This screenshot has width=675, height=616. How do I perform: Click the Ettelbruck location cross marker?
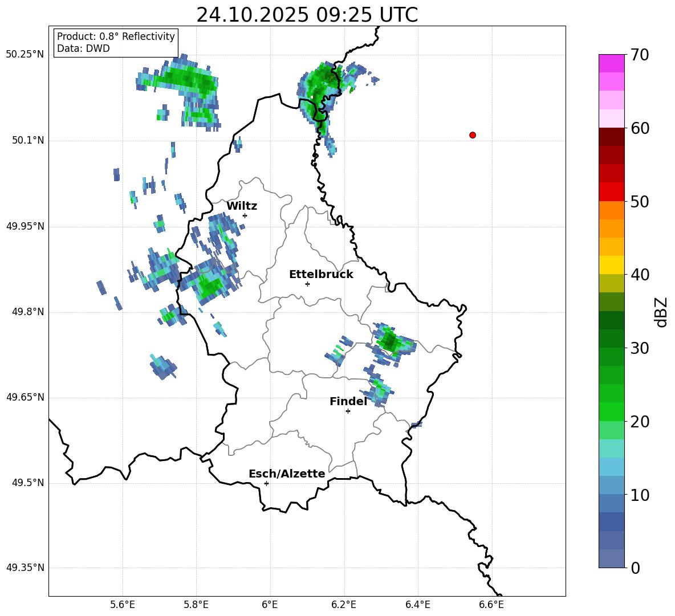pyautogui.click(x=307, y=284)
